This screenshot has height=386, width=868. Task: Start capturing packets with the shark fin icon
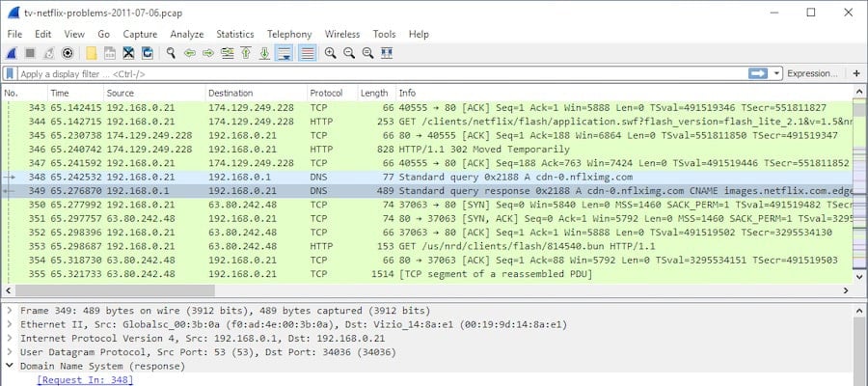(x=13, y=53)
